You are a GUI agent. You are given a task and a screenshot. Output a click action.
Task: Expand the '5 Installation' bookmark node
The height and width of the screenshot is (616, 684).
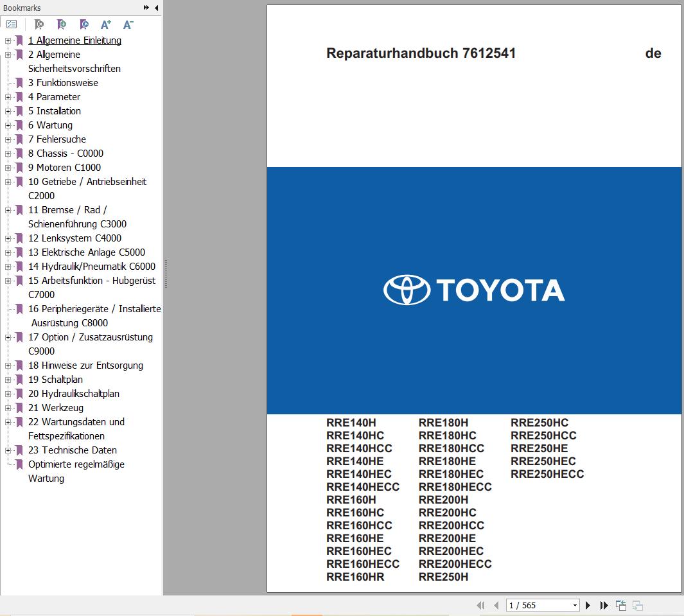click(8, 111)
